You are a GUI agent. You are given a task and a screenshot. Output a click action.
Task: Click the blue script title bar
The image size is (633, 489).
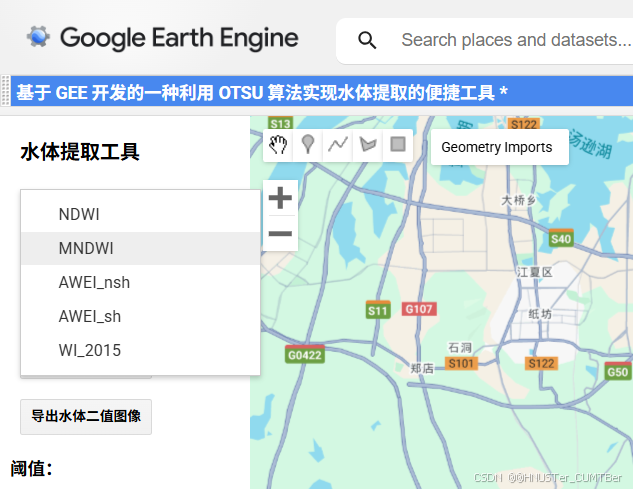pos(322,92)
